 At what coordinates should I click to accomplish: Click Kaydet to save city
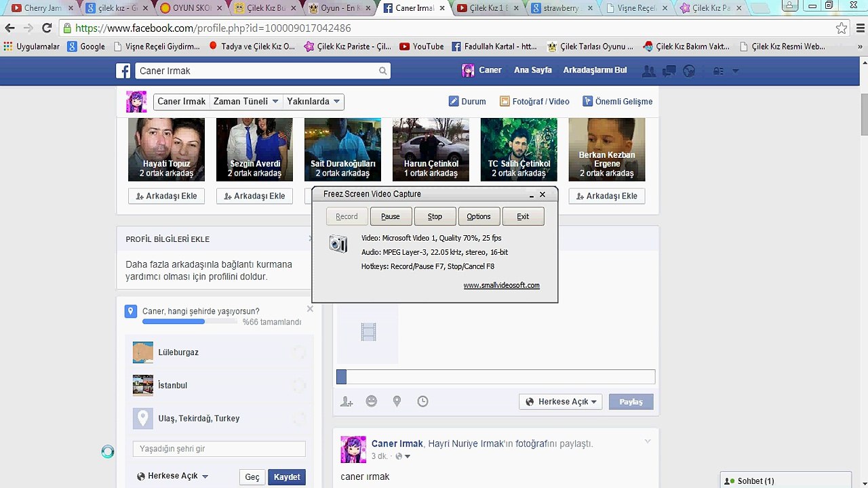[287, 477]
